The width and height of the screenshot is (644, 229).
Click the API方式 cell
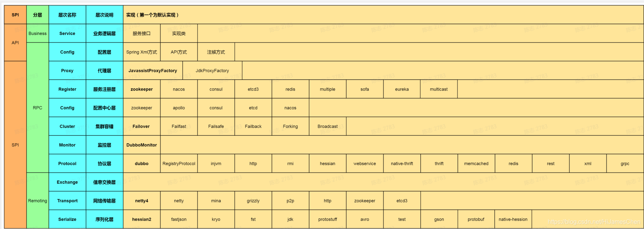coord(179,52)
